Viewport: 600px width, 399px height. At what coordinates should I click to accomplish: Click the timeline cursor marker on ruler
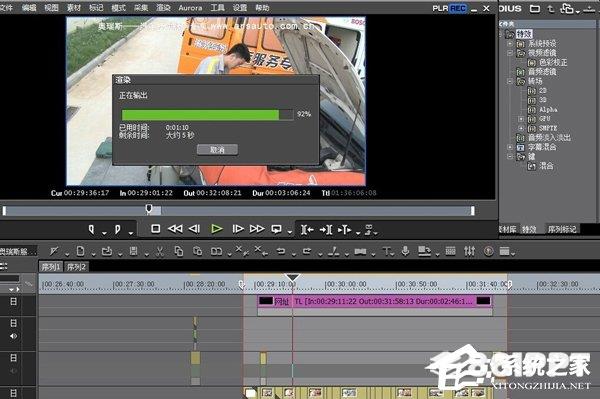coord(292,277)
